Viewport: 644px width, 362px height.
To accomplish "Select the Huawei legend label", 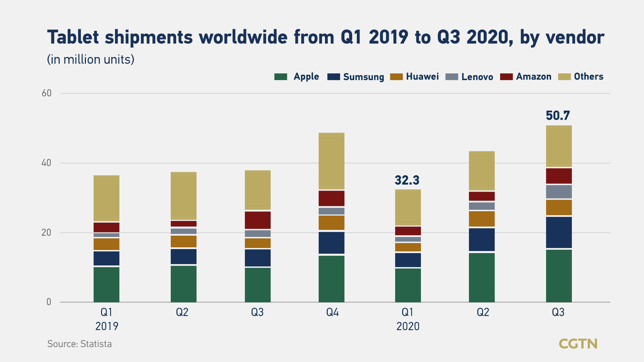I will (x=422, y=76).
